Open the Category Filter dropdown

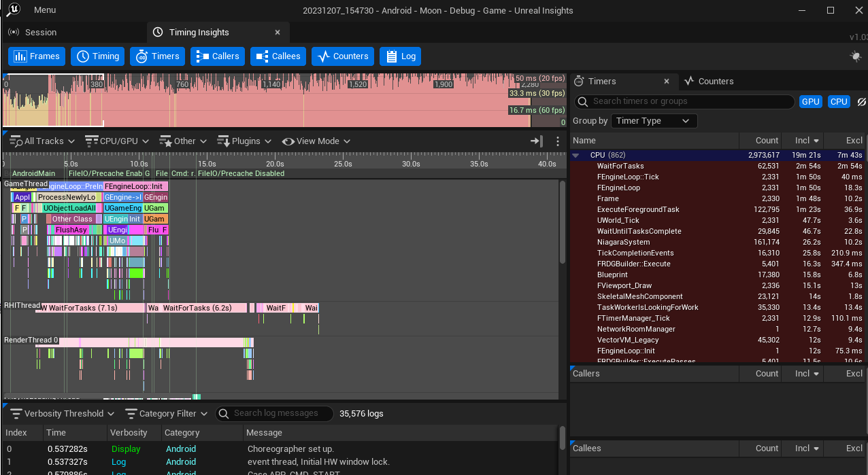166,413
